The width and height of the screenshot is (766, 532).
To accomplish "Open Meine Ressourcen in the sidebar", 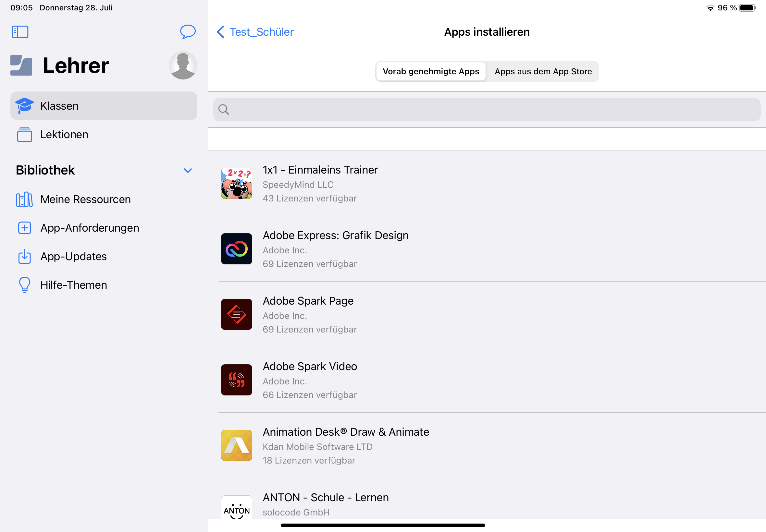I will (x=104, y=199).
